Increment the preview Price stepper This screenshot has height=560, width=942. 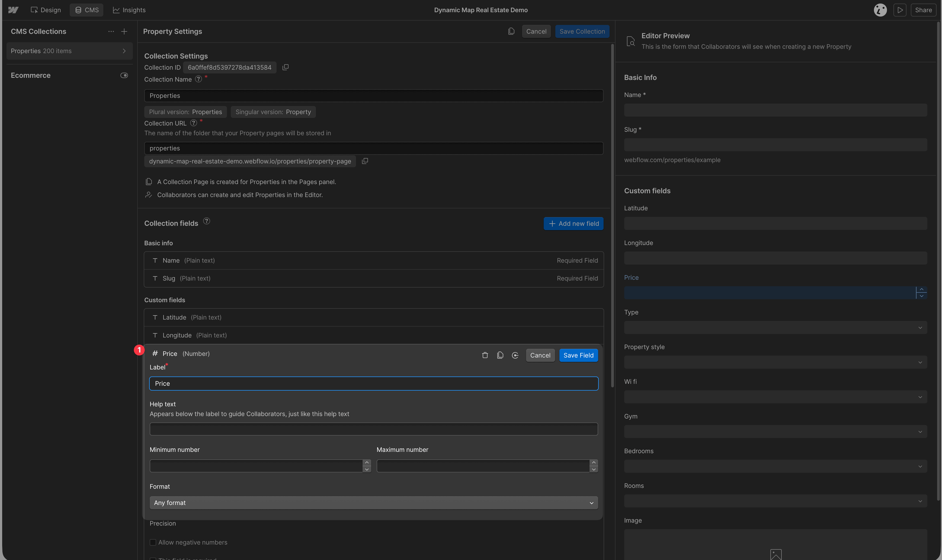(922, 289)
